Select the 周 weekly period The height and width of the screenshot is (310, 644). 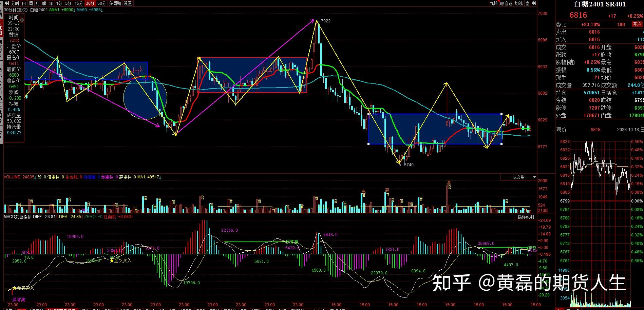31,3
